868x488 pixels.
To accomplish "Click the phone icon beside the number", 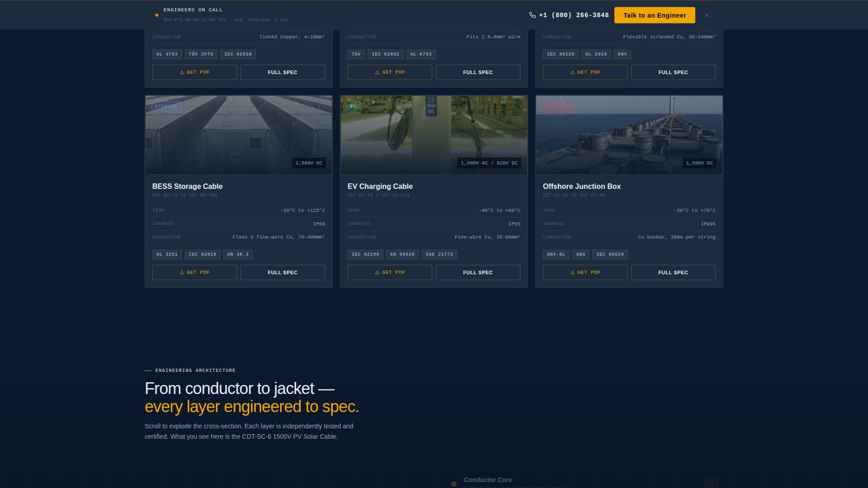I will point(532,15).
